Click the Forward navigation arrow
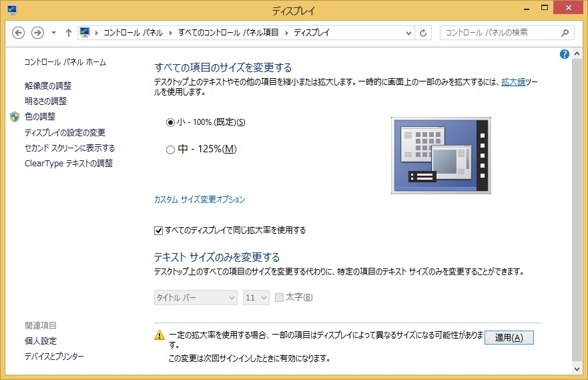Viewport: 588px width, 380px height. point(37,33)
